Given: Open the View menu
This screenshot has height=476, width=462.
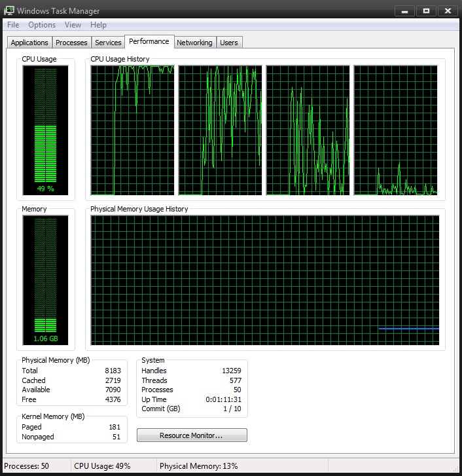Looking at the screenshot, I should [73, 25].
